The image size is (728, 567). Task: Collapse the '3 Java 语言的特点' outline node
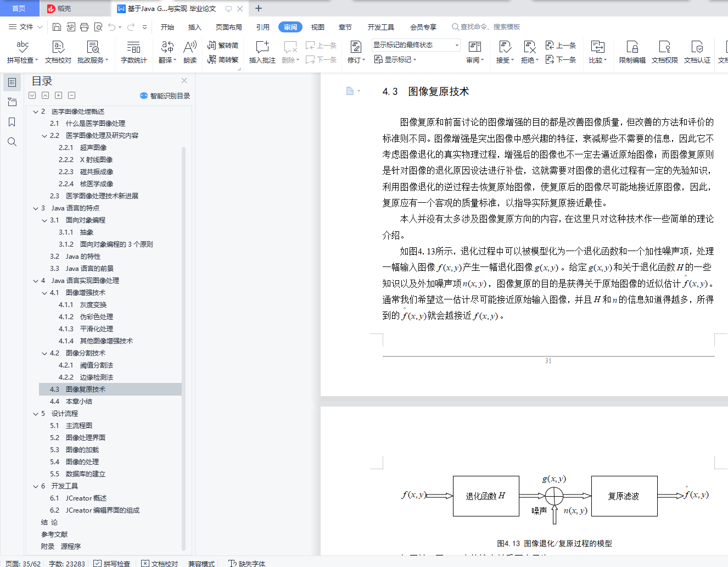36,208
